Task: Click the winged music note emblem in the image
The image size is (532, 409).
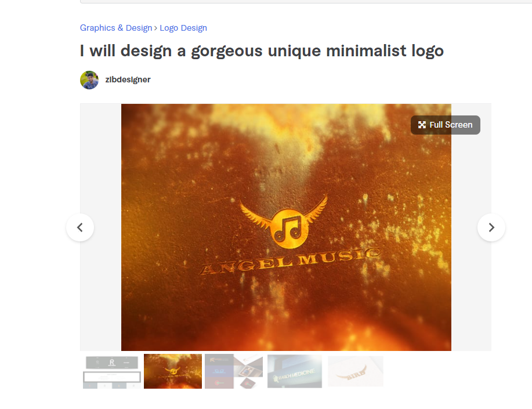Action: (x=284, y=222)
